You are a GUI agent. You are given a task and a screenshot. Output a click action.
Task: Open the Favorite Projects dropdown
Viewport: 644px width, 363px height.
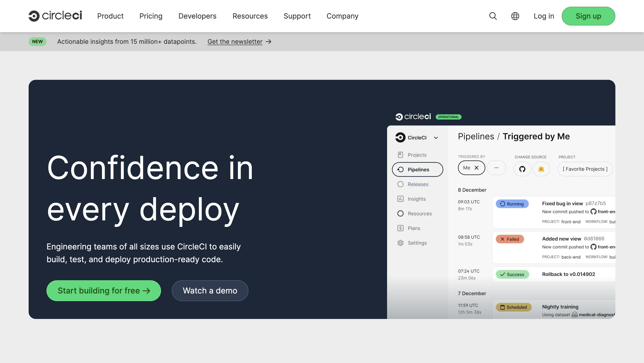(585, 169)
